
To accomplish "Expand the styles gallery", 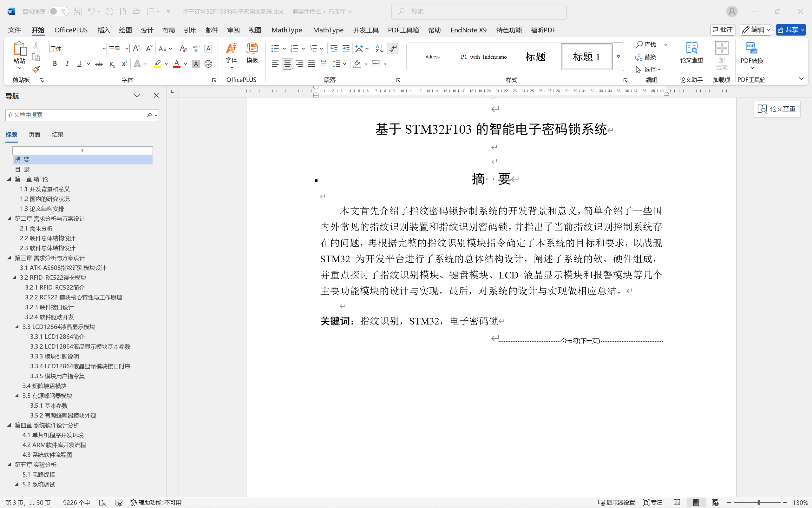I will tap(618, 57).
